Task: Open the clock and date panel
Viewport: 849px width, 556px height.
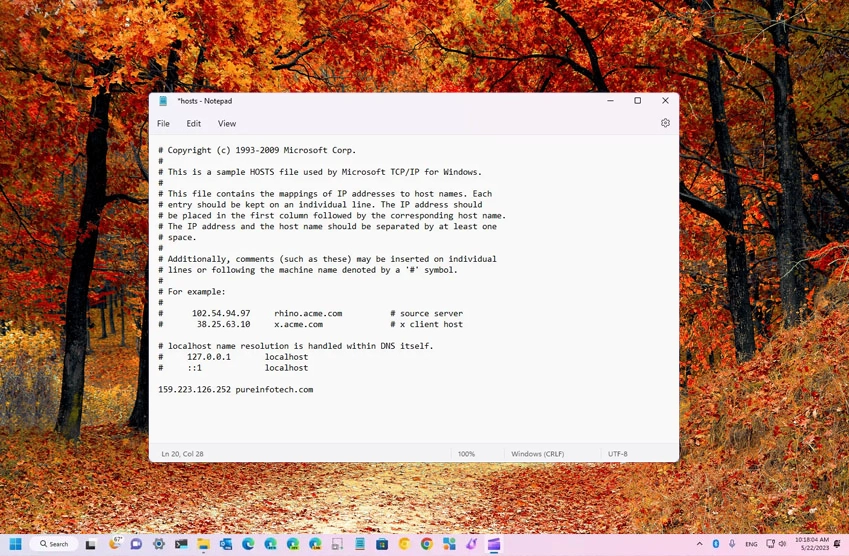Action: [x=812, y=544]
